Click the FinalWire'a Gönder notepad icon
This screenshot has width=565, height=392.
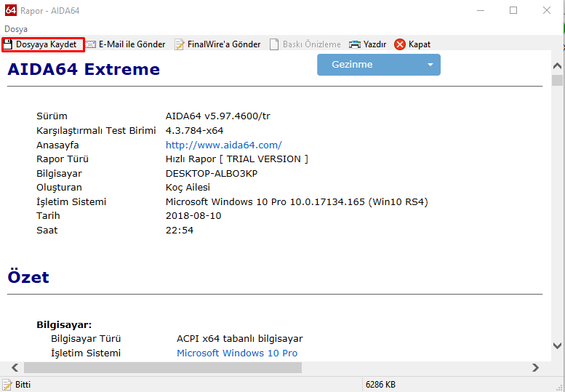(x=179, y=44)
